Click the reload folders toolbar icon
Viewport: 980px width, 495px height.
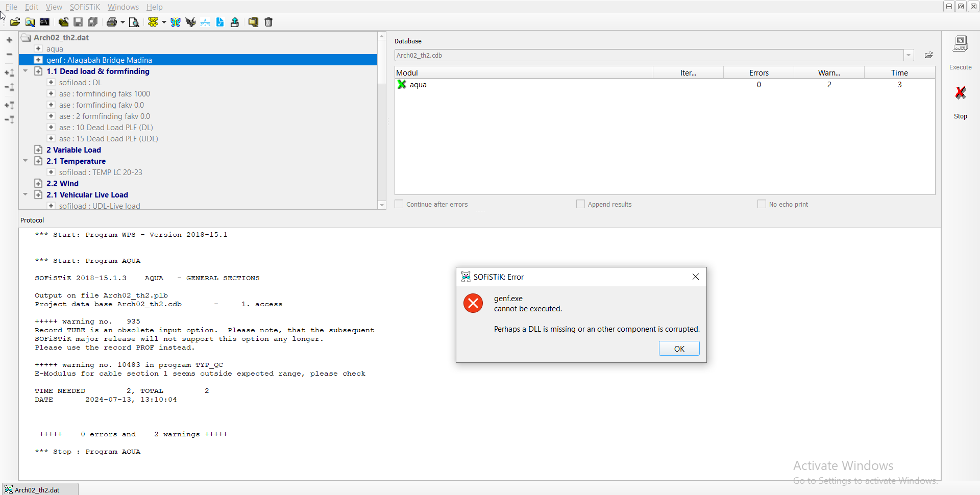click(x=63, y=22)
